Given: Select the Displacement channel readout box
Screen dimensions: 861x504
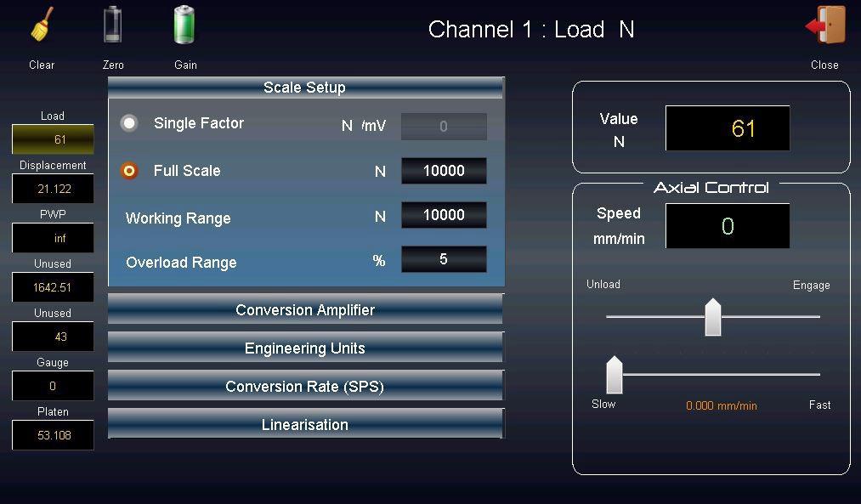Looking at the screenshot, I should [53, 189].
